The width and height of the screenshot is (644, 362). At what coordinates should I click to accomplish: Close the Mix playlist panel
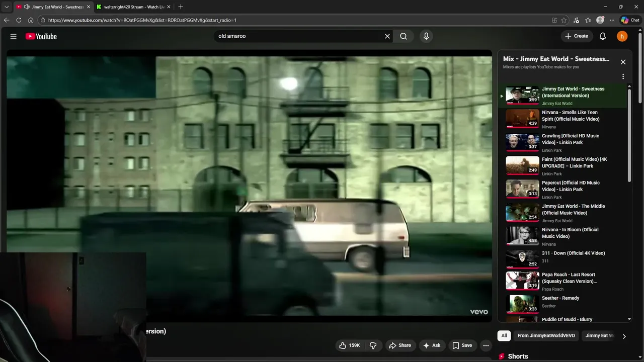click(x=623, y=62)
